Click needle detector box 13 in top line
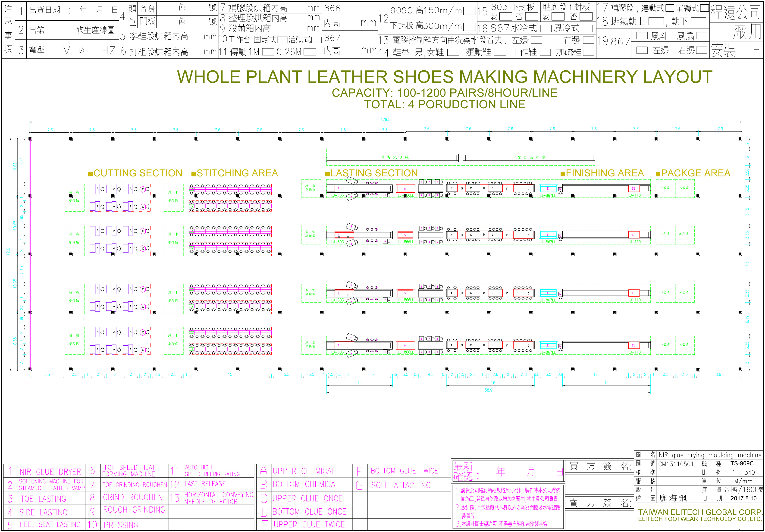 pos(633,188)
